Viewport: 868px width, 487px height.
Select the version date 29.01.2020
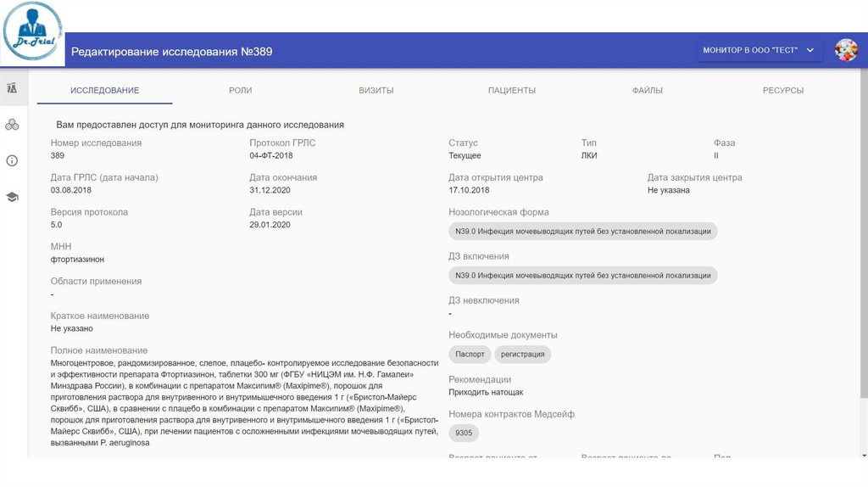point(270,225)
